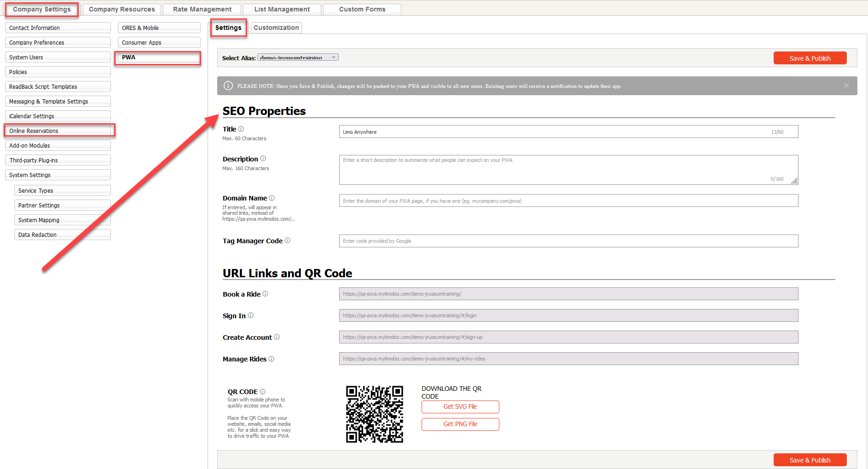
Task: Open the Rate Management tab
Action: click(202, 9)
